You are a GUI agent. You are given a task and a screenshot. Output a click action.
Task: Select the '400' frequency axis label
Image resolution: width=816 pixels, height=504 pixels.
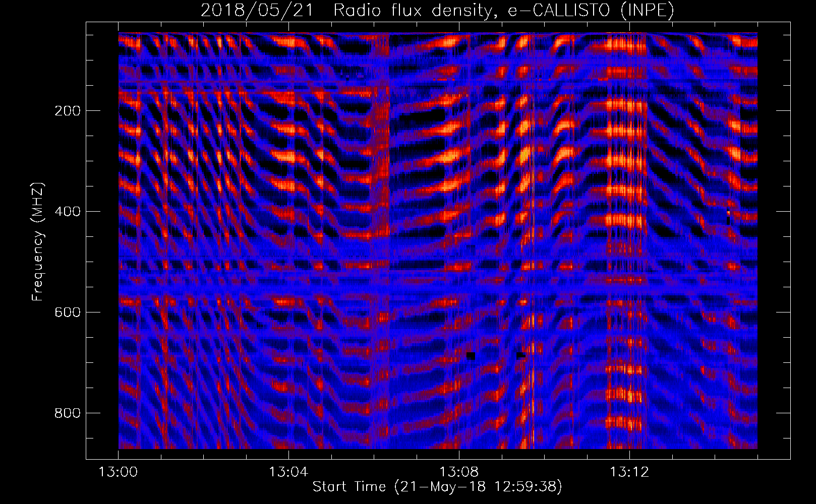coord(68,212)
